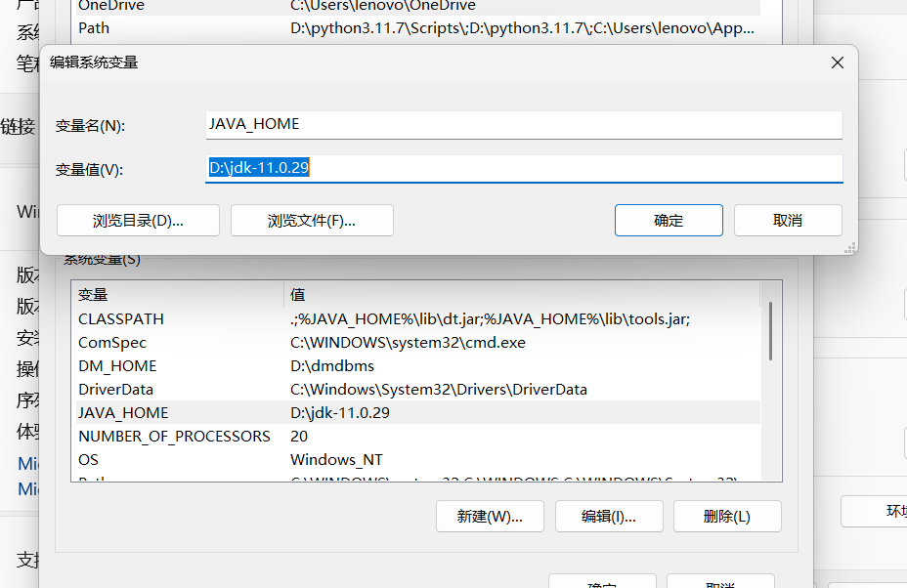Select the DM_HOME variable row

[x=418, y=366]
